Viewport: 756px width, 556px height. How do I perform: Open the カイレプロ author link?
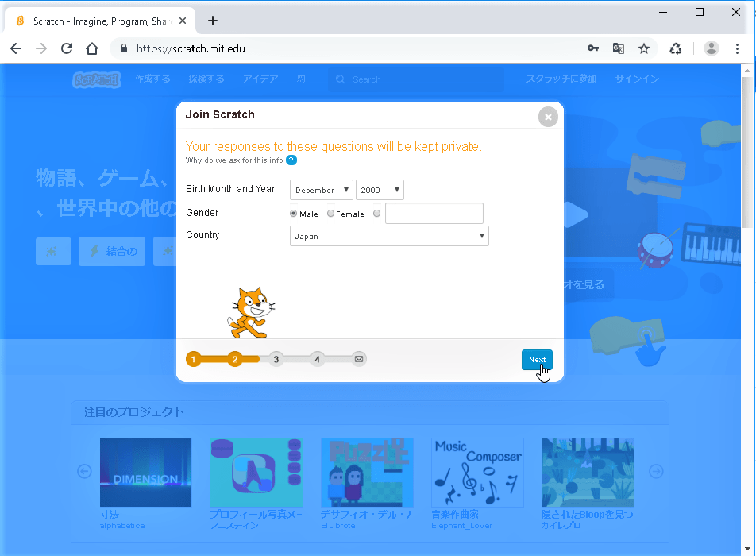pyautogui.click(x=561, y=526)
